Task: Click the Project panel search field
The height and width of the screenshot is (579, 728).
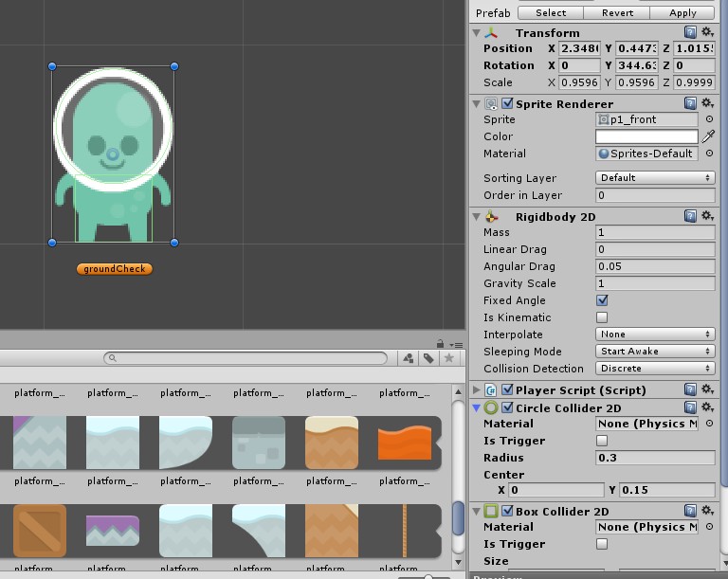Action: 248,358
